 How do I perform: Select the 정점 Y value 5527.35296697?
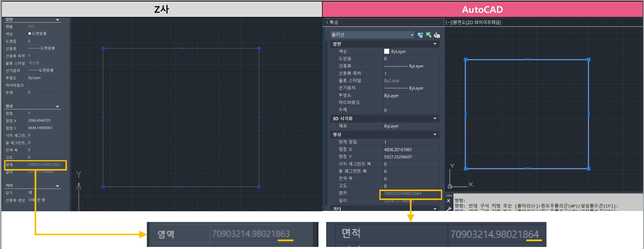(398, 157)
